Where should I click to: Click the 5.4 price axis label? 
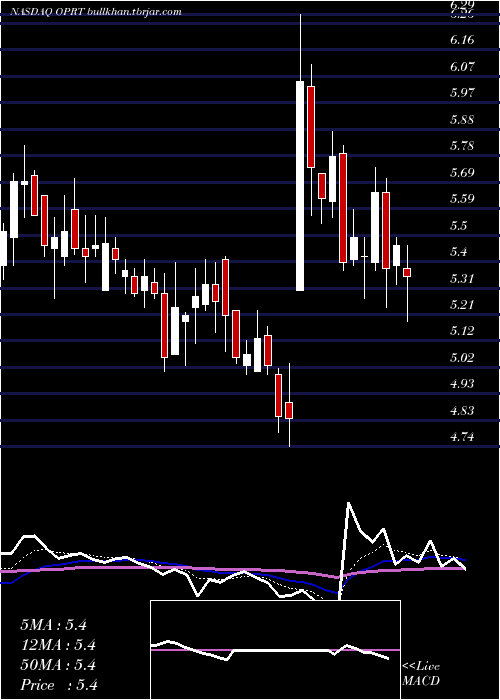pos(458,252)
